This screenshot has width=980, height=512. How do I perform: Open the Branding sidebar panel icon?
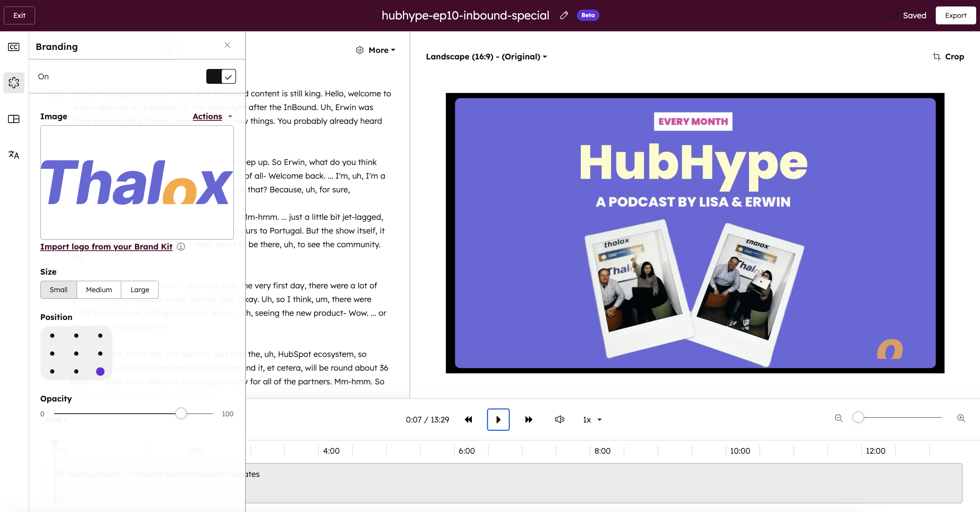click(x=14, y=83)
